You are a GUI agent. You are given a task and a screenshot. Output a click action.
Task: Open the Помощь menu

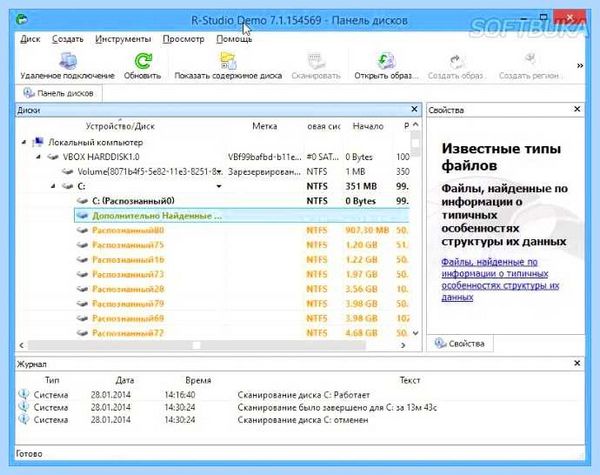pos(234,39)
